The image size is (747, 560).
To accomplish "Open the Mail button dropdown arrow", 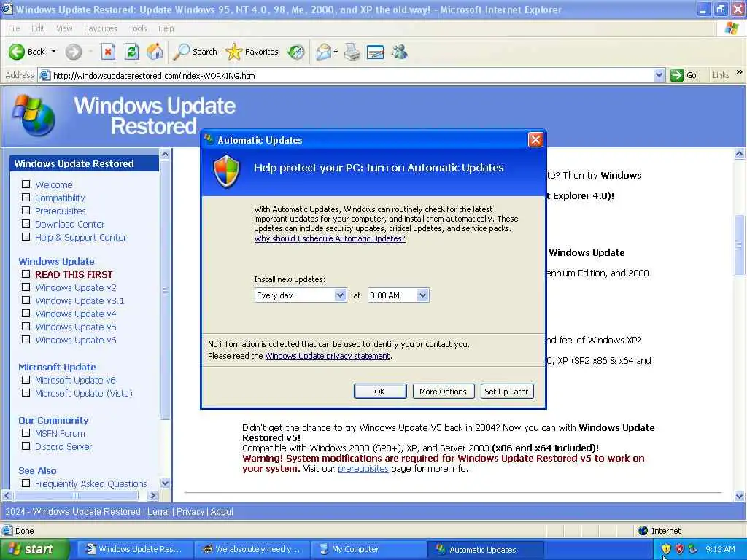I will 336,52.
